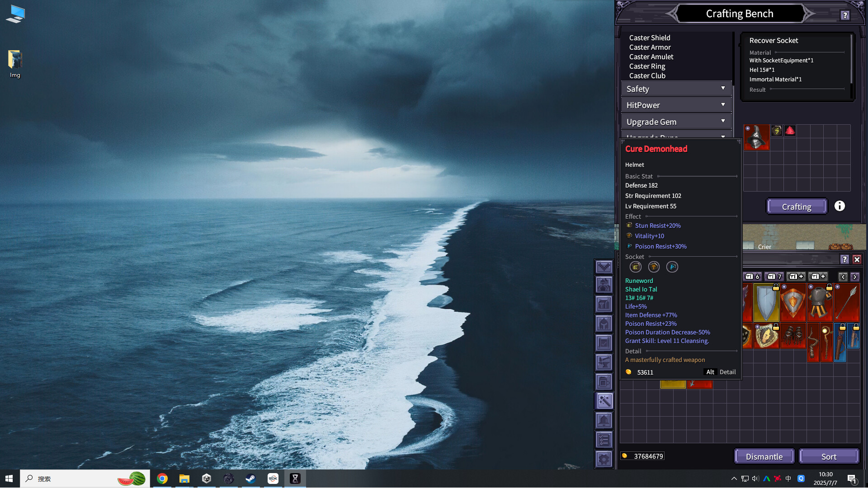This screenshot has height=488, width=868.
Task: Open help via the question mark on Crafting Bench
Action: [x=844, y=15]
